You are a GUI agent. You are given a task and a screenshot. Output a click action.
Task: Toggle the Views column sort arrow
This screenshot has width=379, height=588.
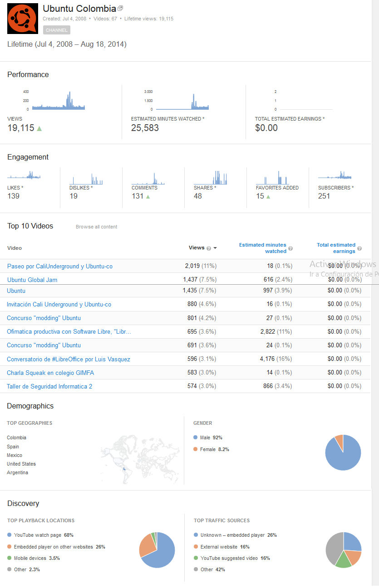point(215,248)
